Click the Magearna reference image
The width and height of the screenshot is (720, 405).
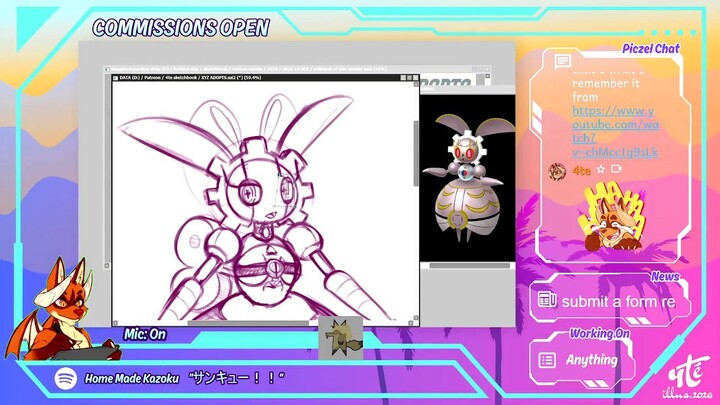point(467,177)
